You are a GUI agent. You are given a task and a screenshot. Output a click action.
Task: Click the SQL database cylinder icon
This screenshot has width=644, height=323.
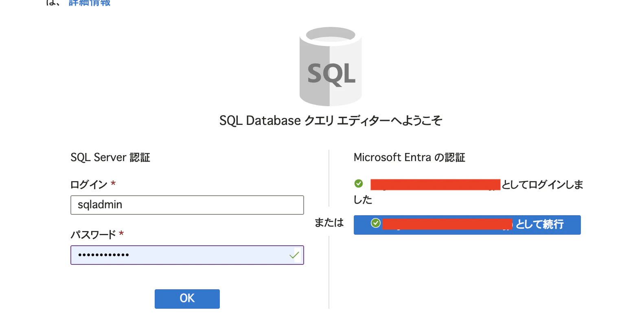[x=331, y=65]
